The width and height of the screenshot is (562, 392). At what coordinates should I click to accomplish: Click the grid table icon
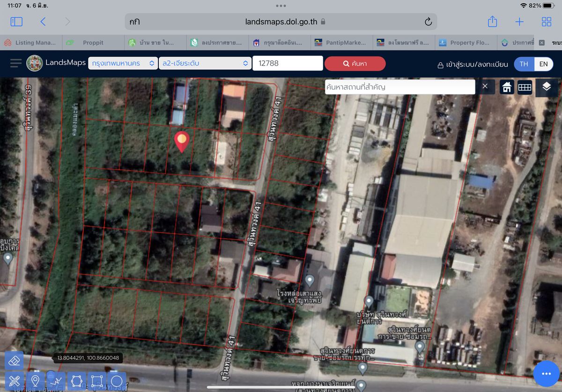(x=525, y=87)
